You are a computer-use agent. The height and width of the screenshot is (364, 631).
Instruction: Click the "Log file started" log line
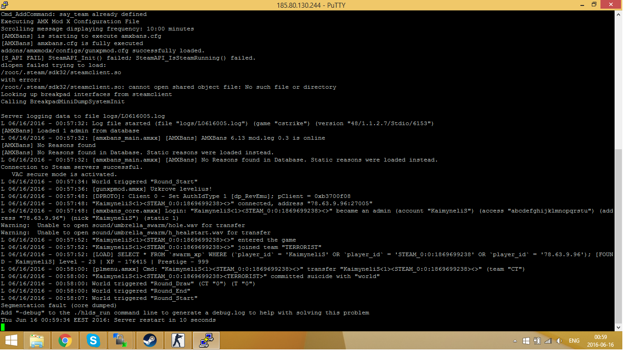click(x=217, y=123)
